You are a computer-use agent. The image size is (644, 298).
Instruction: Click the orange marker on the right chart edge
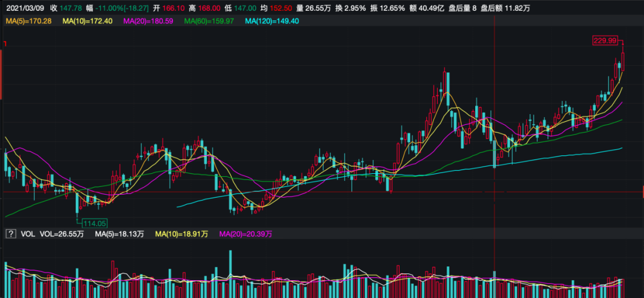(x=643, y=191)
